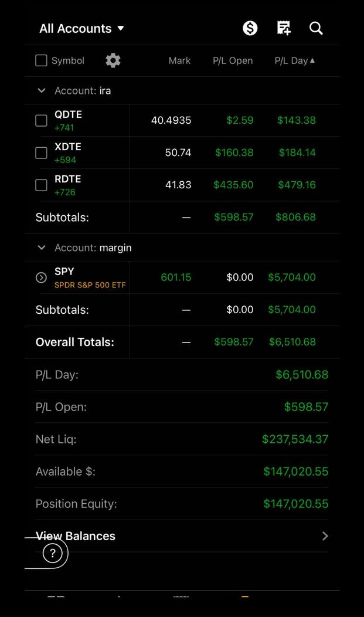Toggle the select-all Symbol checkbox
The height and width of the screenshot is (617, 364).
(41, 60)
